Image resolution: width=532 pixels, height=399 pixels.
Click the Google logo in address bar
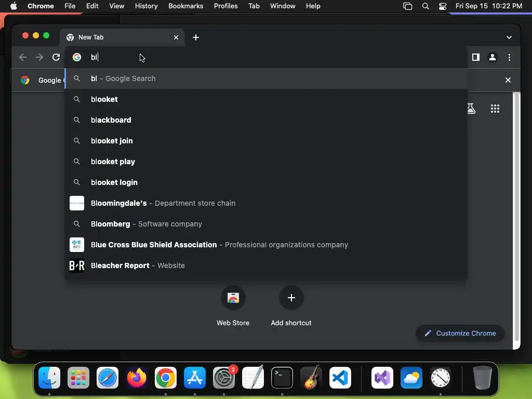pyautogui.click(x=77, y=57)
